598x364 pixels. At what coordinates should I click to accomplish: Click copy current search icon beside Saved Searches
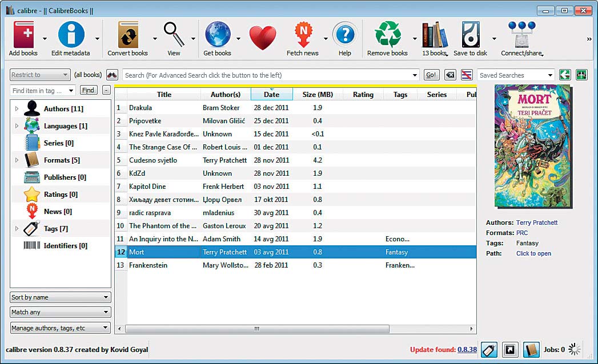tap(565, 75)
